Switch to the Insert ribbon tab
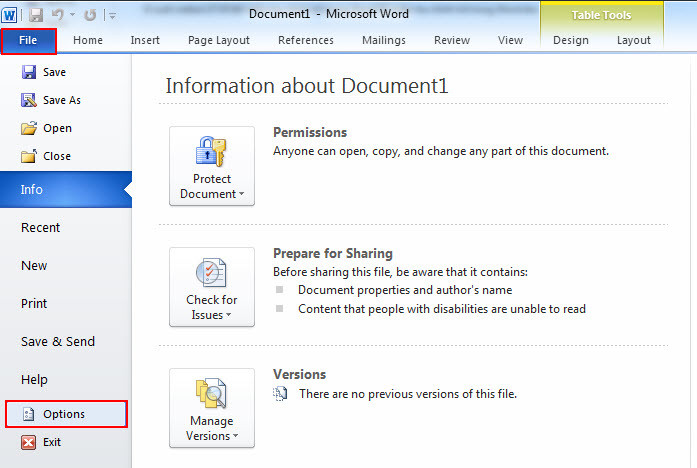 click(145, 40)
